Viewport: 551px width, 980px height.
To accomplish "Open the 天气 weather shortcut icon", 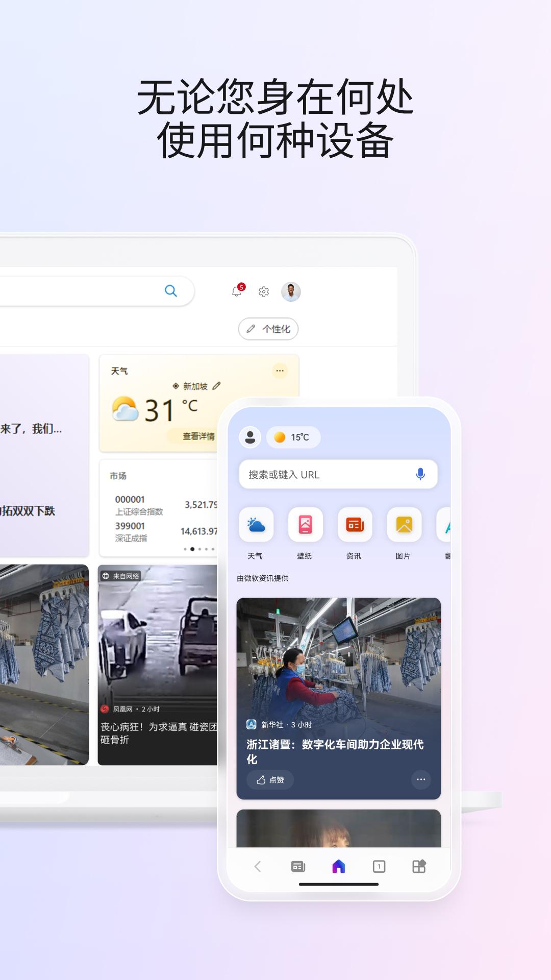I will pos(256,525).
